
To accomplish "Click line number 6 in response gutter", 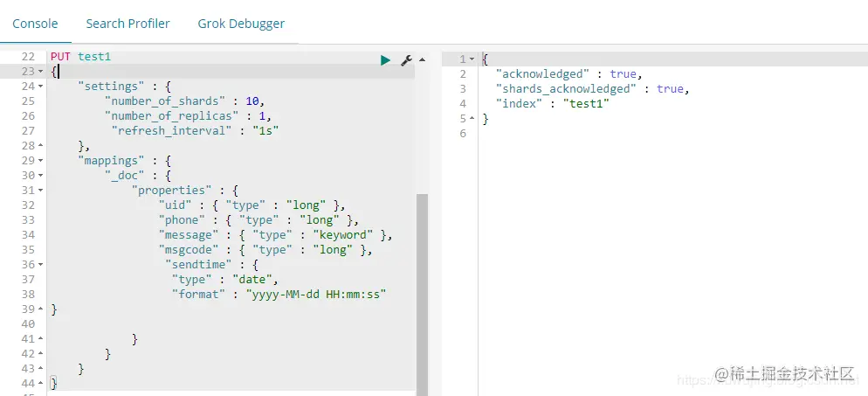I will point(464,134).
